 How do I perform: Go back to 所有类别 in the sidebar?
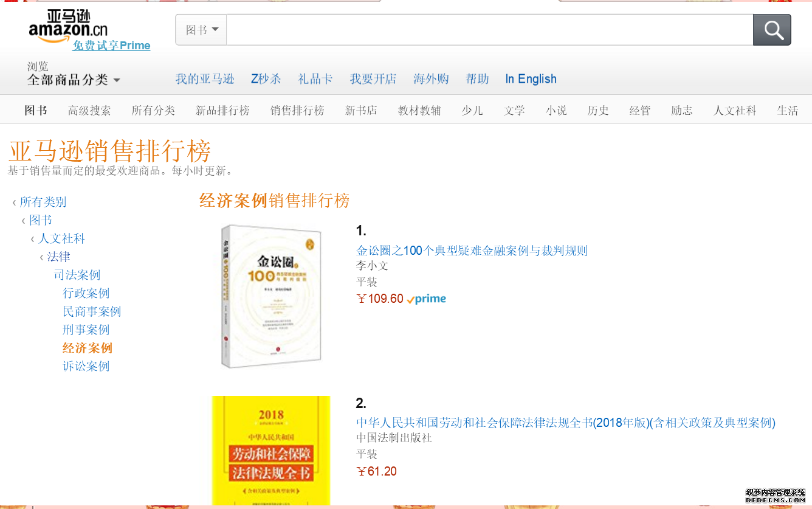pos(43,202)
